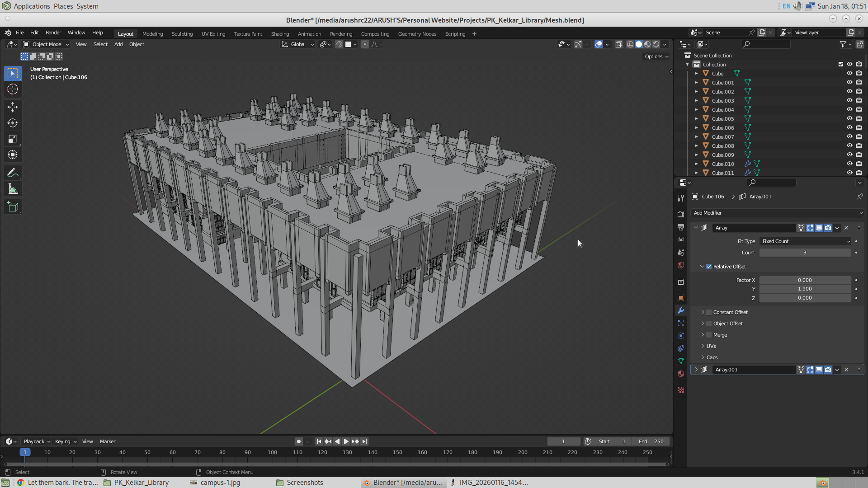Select the Rotate tool
868x488 pixels.
click(13, 123)
